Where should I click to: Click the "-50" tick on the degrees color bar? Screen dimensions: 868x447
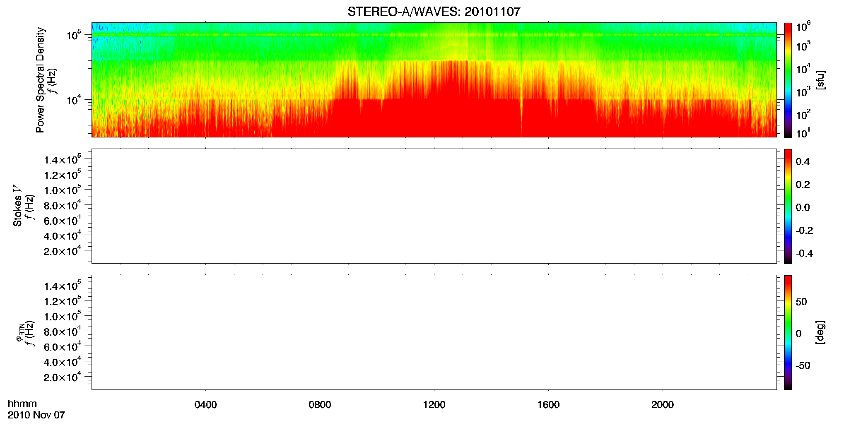803,366
